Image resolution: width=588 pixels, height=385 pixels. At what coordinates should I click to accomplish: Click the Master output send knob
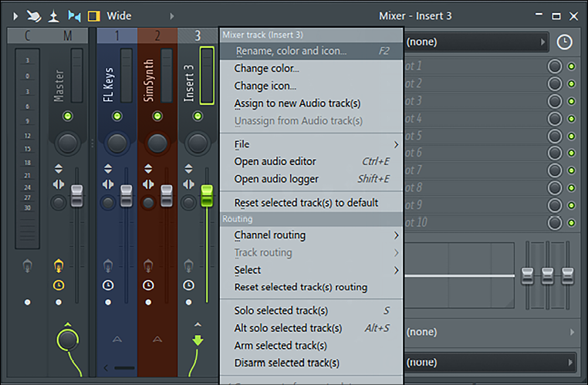pos(68,339)
